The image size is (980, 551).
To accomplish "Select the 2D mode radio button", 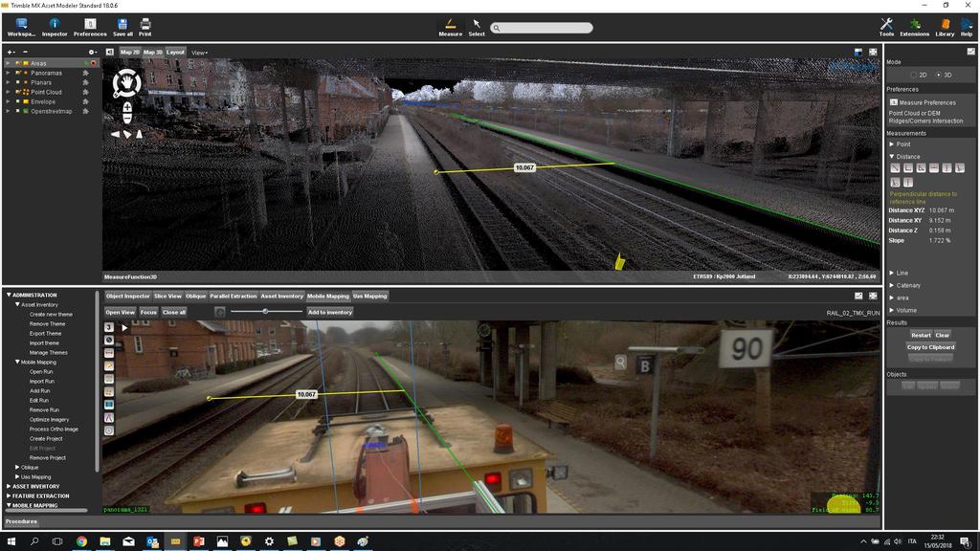I will click(914, 75).
